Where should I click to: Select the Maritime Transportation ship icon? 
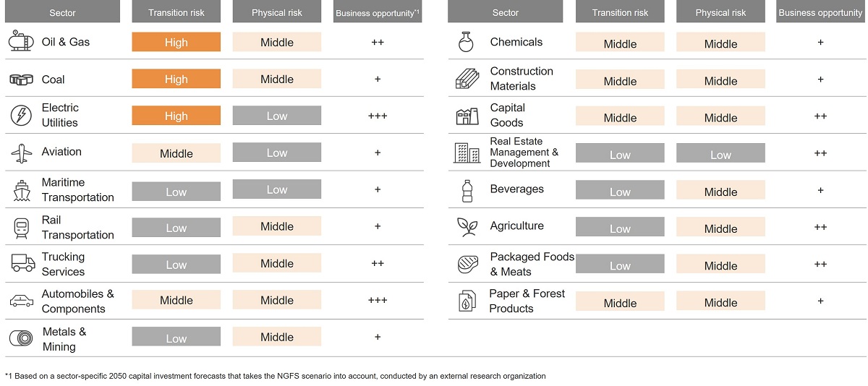tap(21, 190)
